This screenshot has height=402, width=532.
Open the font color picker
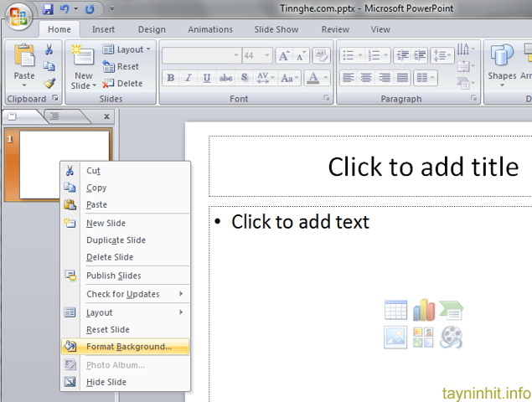(323, 78)
